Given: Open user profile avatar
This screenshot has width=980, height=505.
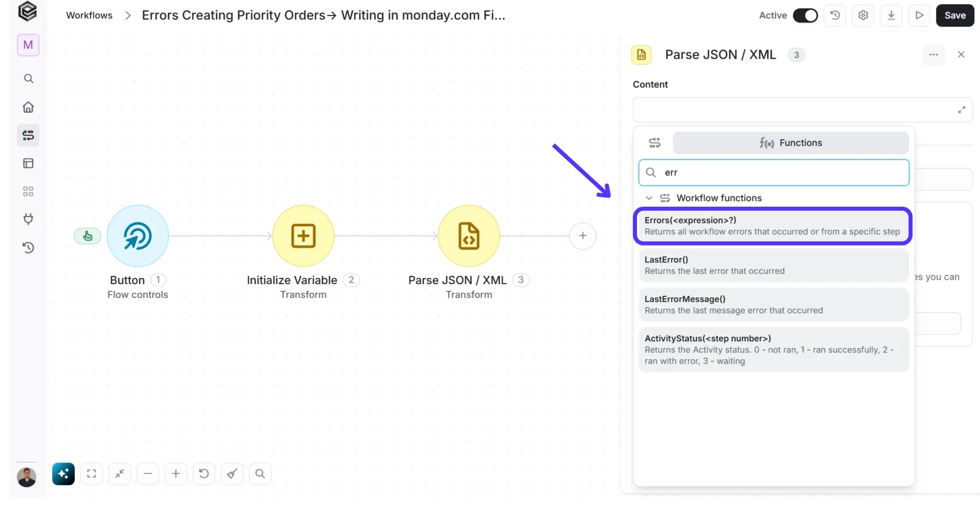Looking at the screenshot, I should click(x=27, y=477).
